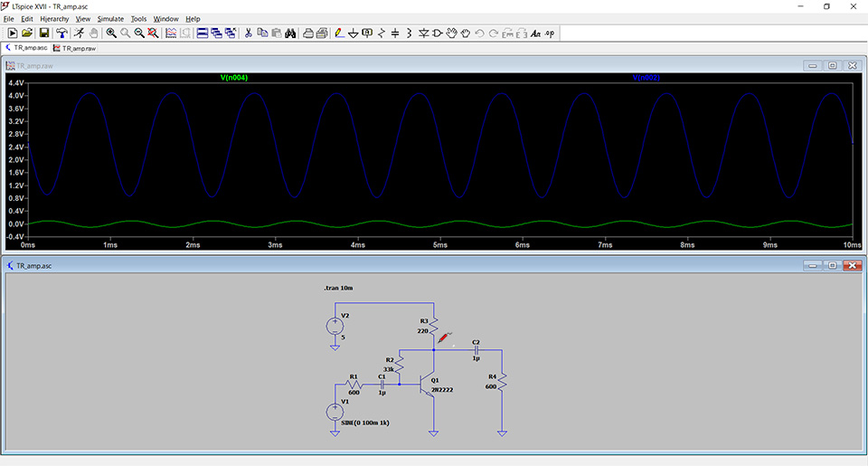Click the Find binoculars icon
This screenshot has width=868, height=466.
tap(290, 33)
